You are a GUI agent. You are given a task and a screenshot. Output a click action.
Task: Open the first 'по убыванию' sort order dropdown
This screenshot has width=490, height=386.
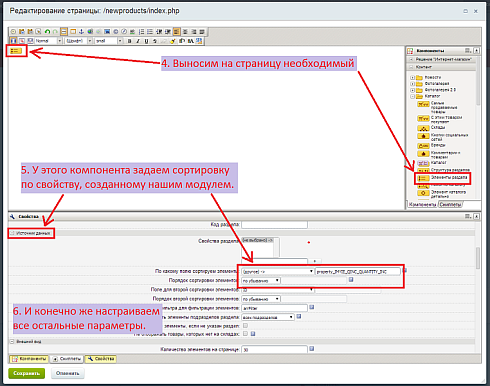click(x=261, y=281)
